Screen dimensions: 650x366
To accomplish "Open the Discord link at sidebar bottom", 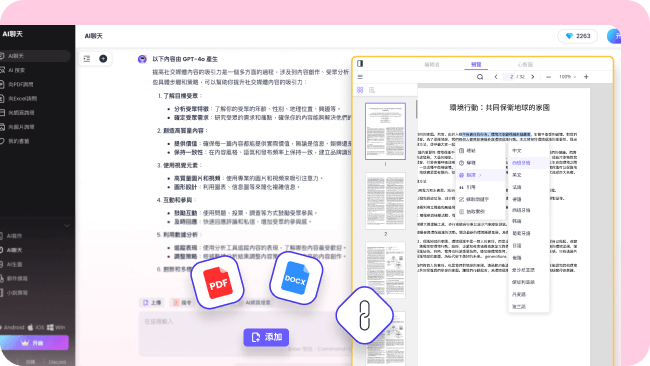I will (57, 362).
